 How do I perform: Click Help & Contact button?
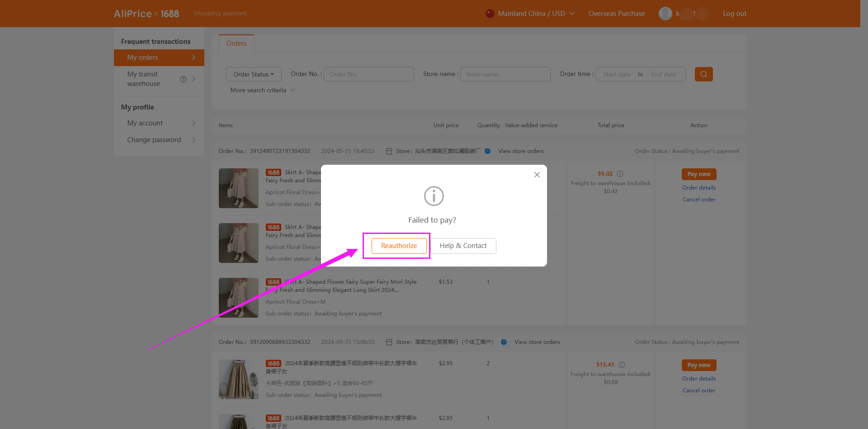click(x=463, y=246)
